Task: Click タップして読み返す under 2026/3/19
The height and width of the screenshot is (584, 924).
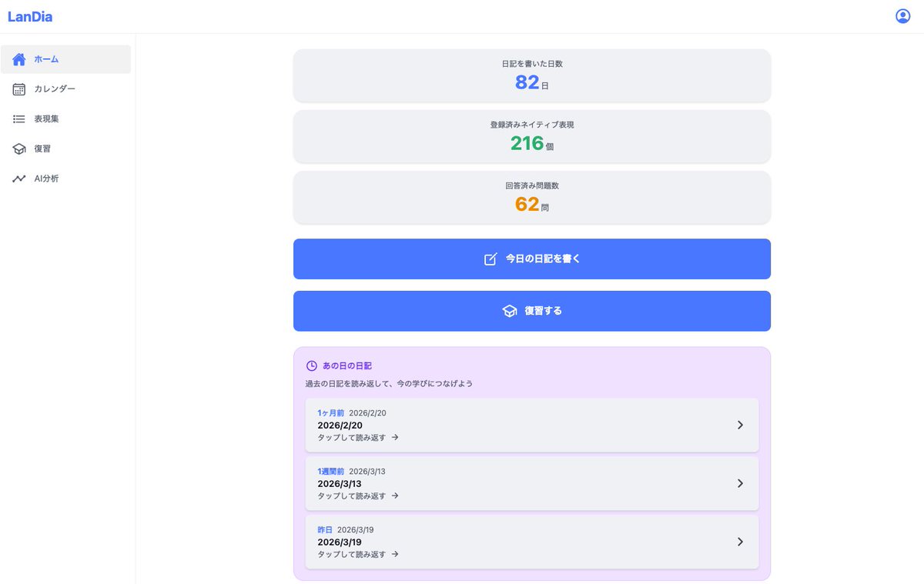Action: click(358, 554)
